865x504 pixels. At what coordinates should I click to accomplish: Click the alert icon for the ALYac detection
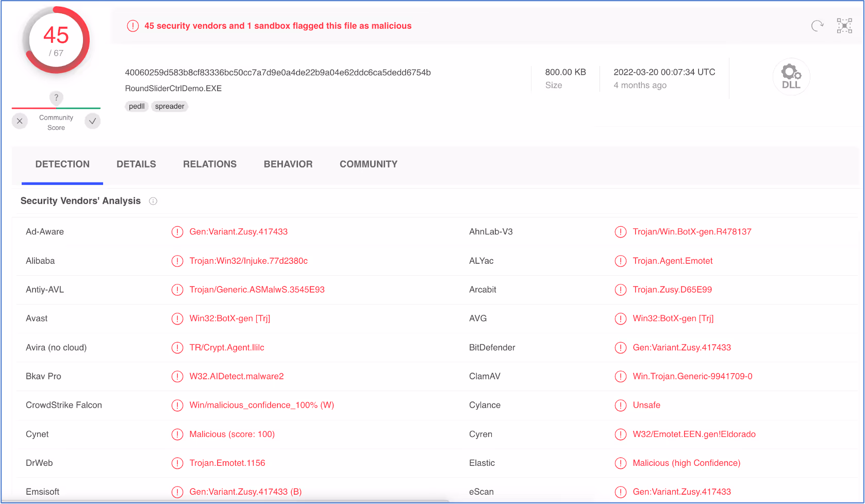(621, 261)
